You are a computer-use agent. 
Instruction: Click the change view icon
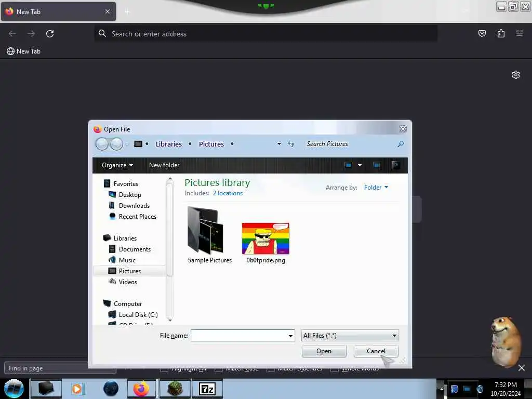pyautogui.click(x=348, y=165)
